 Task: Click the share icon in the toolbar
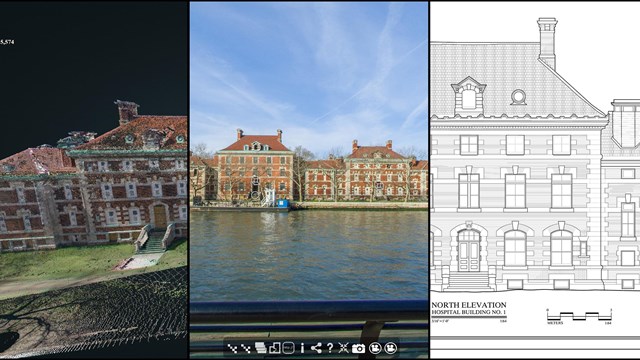(316, 348)
